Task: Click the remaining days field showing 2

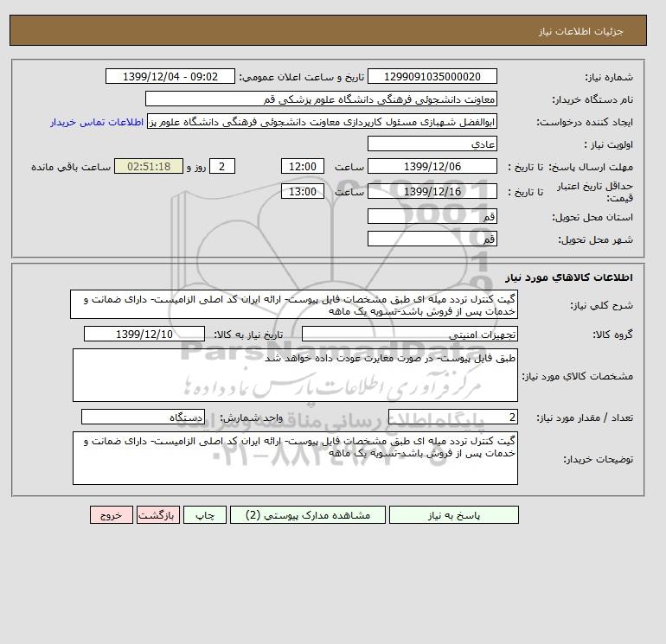Action: pyautogui.click(x=222, y=167)
